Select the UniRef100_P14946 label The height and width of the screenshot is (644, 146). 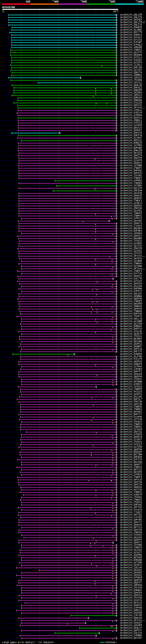(x=131, y=417)
